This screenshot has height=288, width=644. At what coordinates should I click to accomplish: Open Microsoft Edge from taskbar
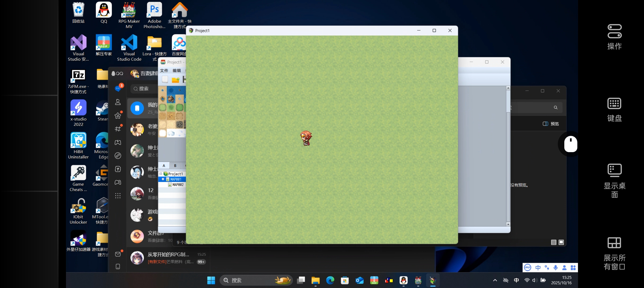pos(330,280)
